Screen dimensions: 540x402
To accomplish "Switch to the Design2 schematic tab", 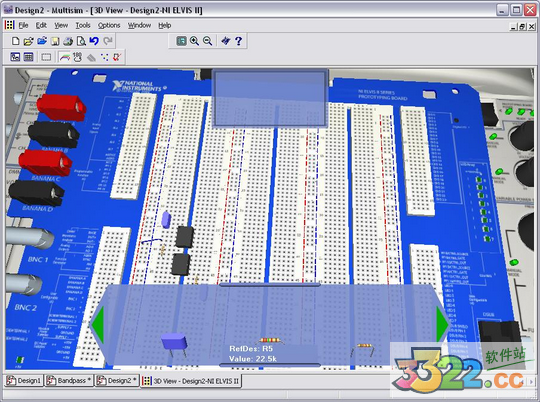I will coord(117,381).
